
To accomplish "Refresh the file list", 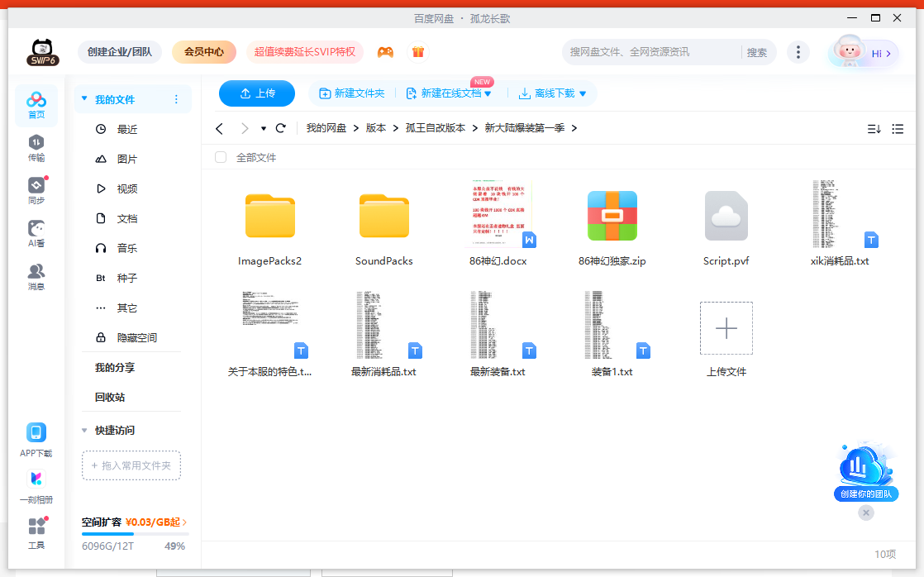I will point(280,128).
